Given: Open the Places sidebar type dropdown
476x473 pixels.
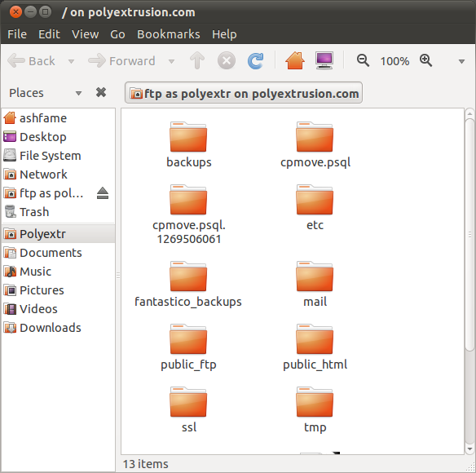Looking at the screenshot, I should point(78,93).
